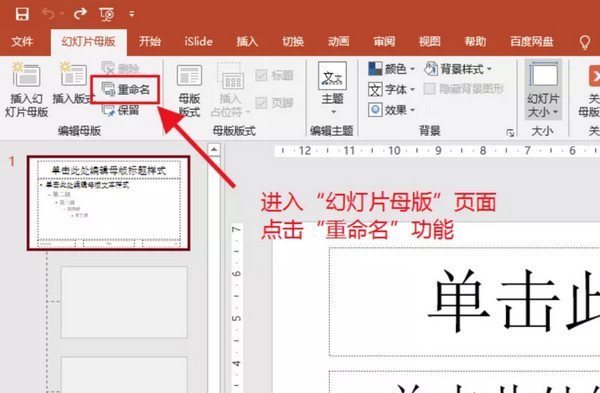Switch to the 审阅 tab

point(384,41)
